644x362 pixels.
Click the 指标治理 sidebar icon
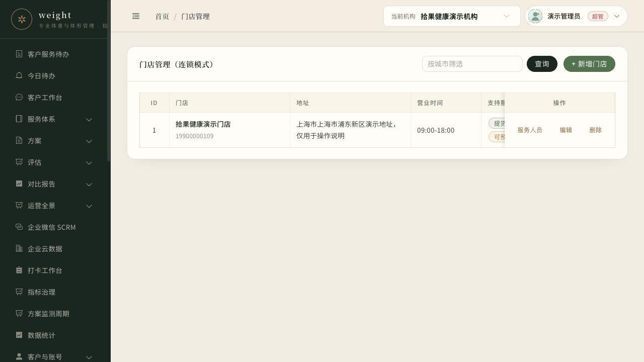coord(19,292)
